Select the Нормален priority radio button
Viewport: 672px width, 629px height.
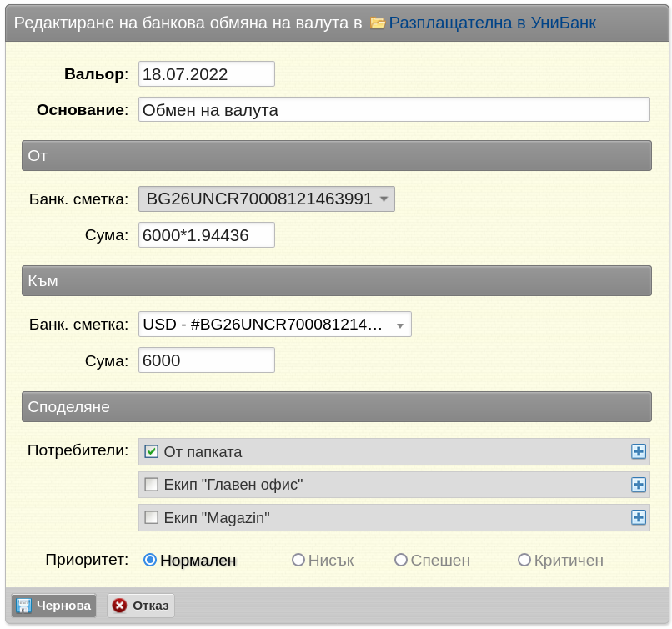coord(150,560)
